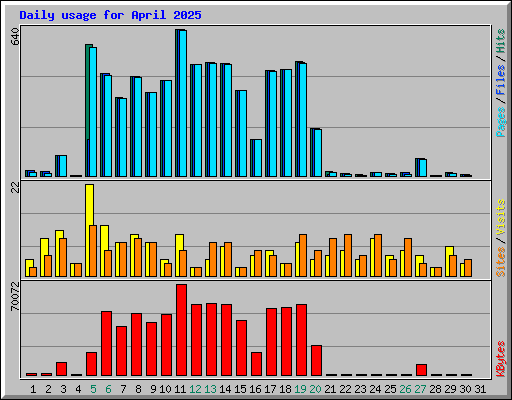Viewport: 512px width, 400px height.
Task: Click day 6 green weekend label
Action: 108,389
